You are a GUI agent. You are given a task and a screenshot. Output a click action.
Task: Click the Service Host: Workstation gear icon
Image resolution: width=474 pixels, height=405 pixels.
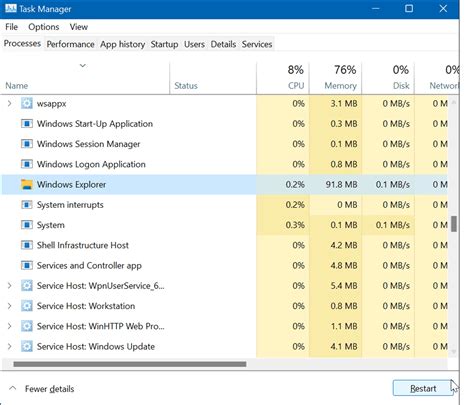[x=27, y=306]
